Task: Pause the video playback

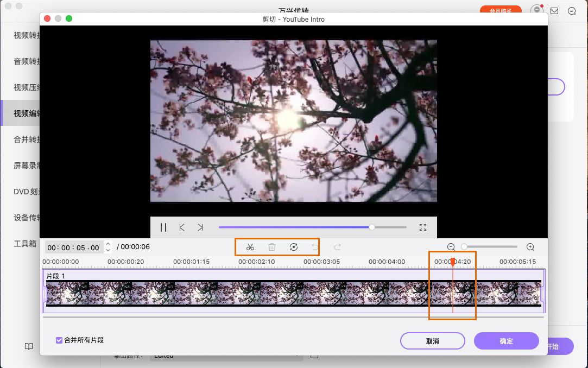Action: tap(163, 227)
